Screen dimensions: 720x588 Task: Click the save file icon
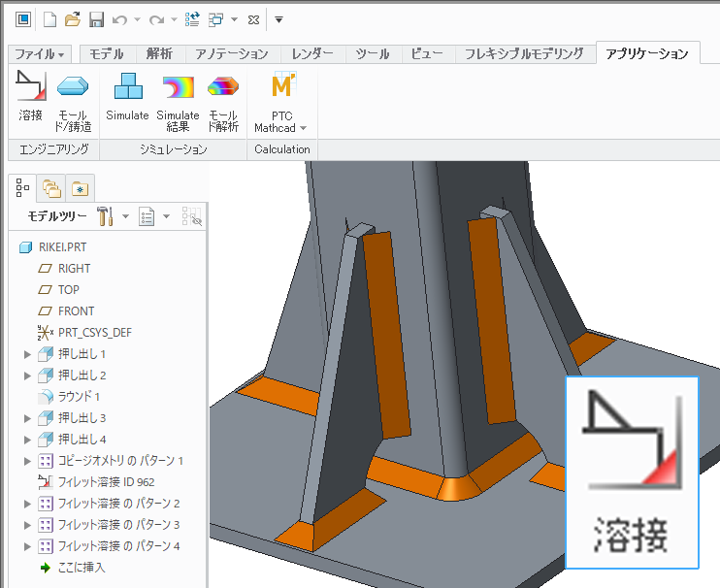96,19
